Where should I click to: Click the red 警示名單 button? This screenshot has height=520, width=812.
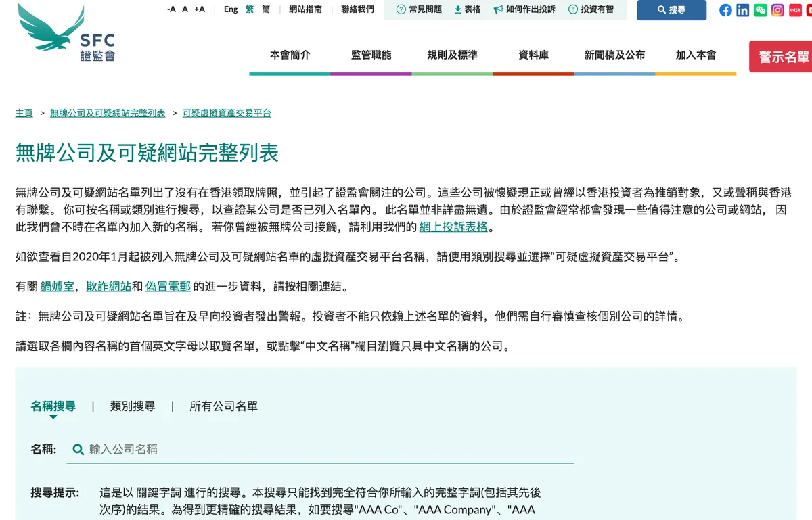(x=780, y=57)
